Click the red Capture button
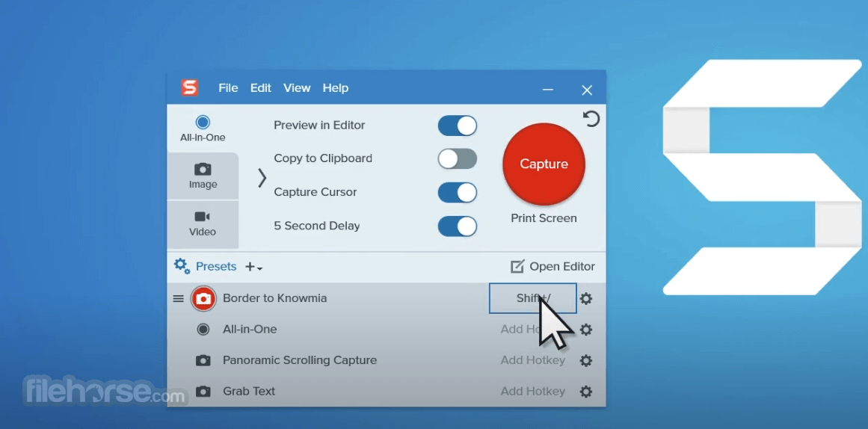Image resolution: width=868 pixels, height=429 pixels. point(544,164)
